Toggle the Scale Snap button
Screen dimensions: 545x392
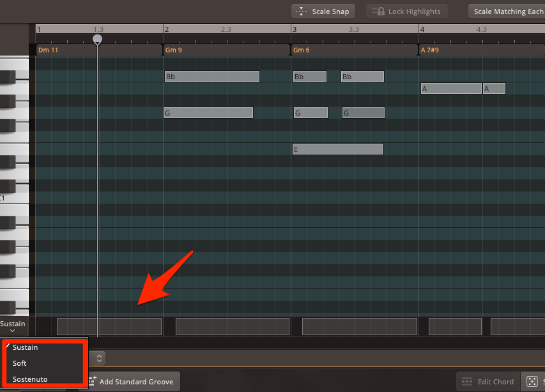(323, 11)
